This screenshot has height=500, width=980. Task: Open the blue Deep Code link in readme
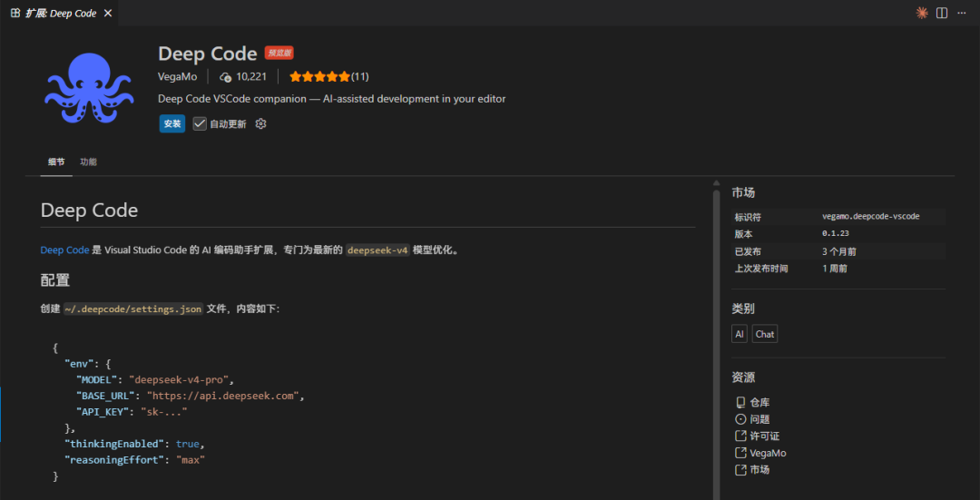[64, 250]
